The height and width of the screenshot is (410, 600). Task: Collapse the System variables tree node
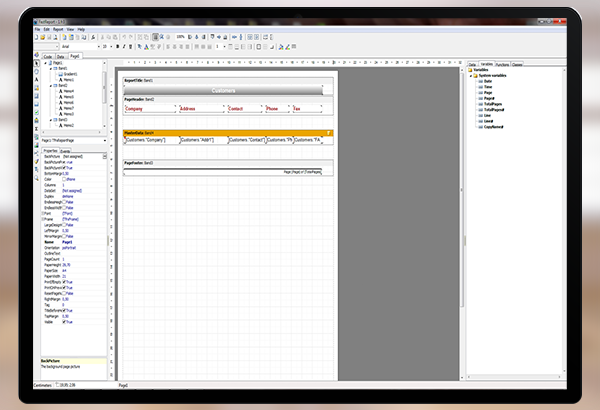click(x=473, y=75)
